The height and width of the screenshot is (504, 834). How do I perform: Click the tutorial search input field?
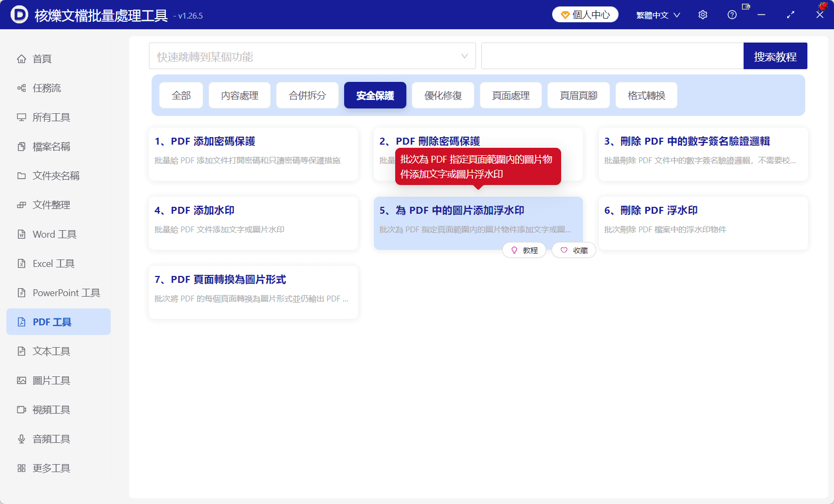click(612, 56)
